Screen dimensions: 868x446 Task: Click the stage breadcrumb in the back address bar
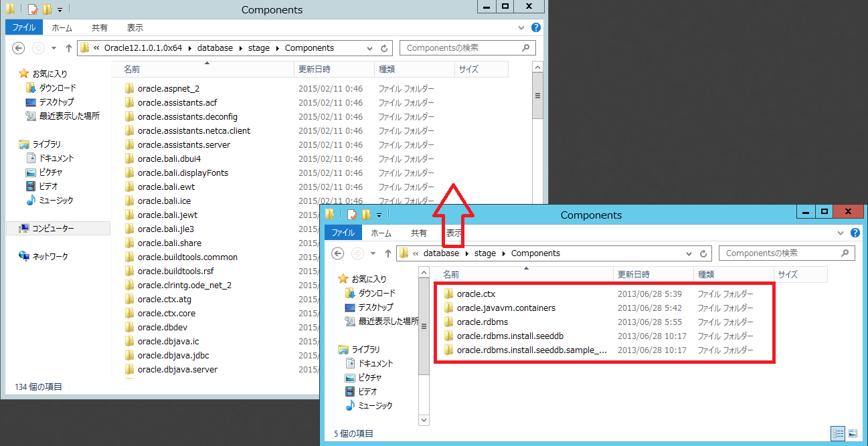[x=259, y=48]
